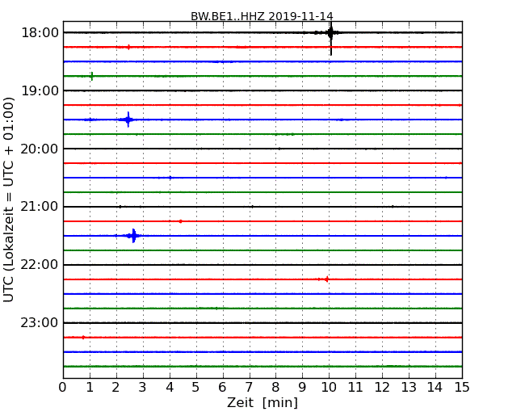Click the green spike below the 18:00 label
Screen dimensions: 525x420
[92, 77]
